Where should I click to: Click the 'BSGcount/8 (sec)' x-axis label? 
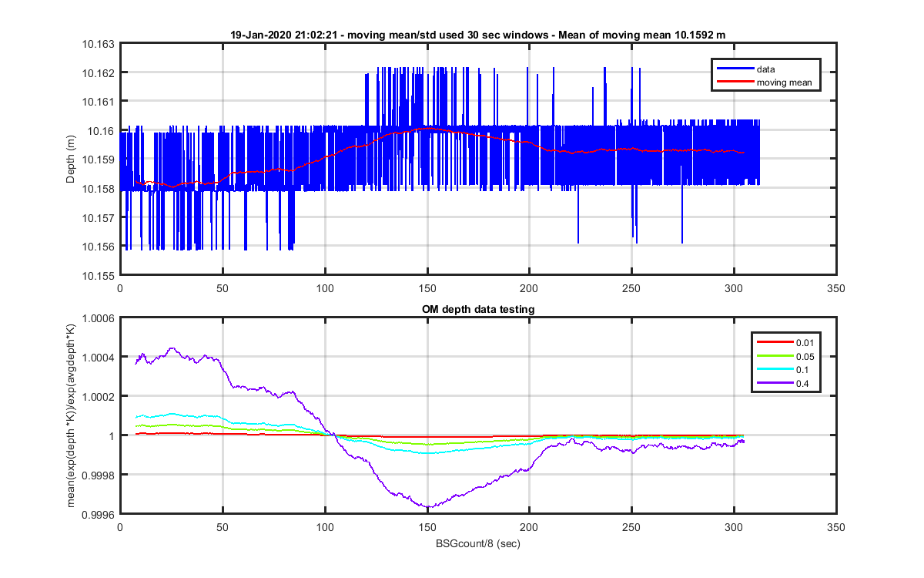(x=477, y=543)
